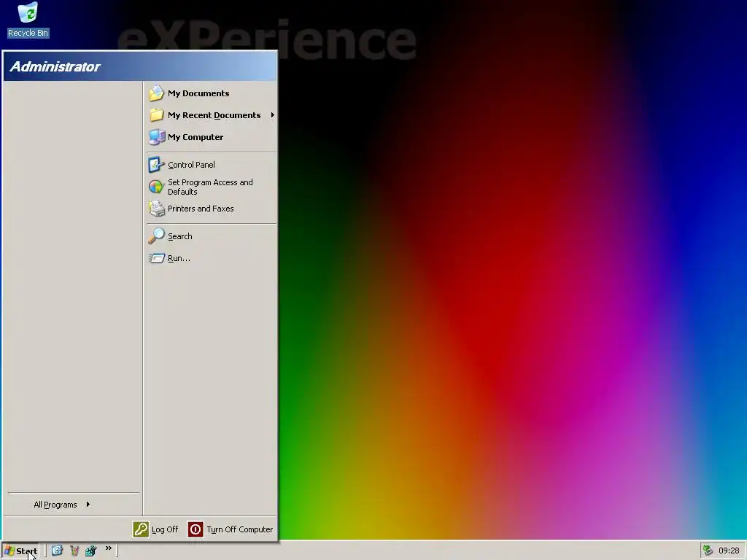Show hidden quick launch items via chevron
The width and height of the screenshot is (747, 560).
pyautogui.click(x=109, y=548)
